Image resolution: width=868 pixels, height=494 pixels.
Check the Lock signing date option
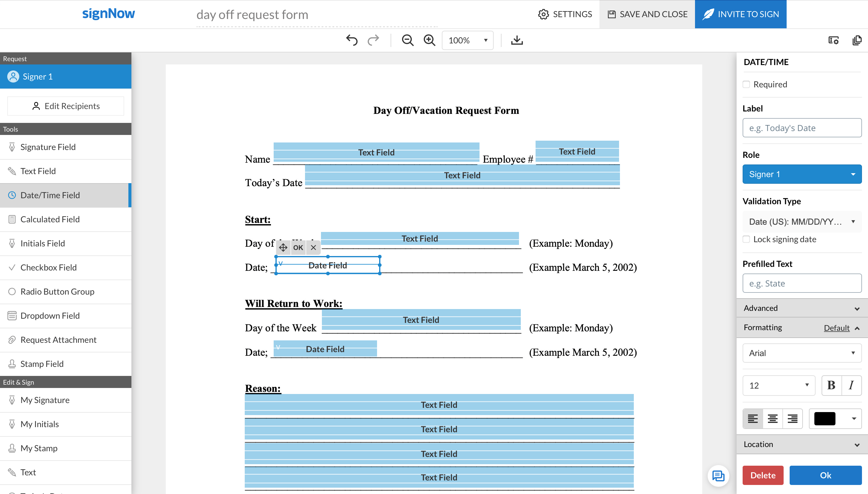click(x=746, y=239)
